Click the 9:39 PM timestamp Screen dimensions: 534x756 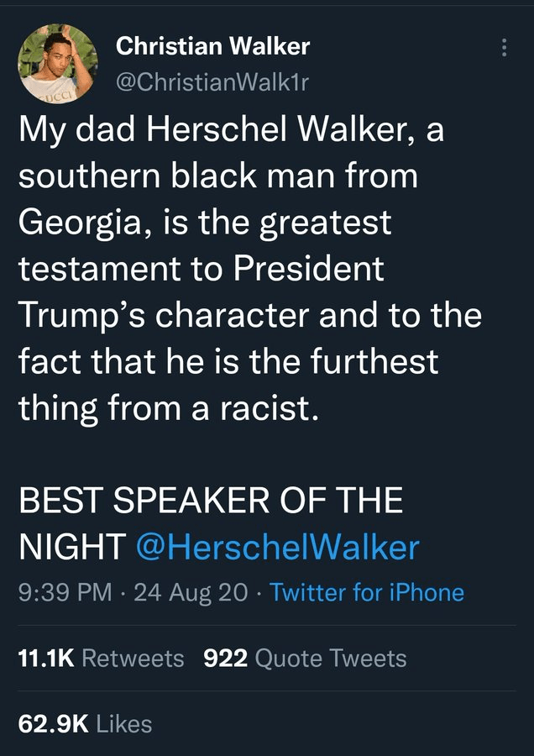[65, 592]
